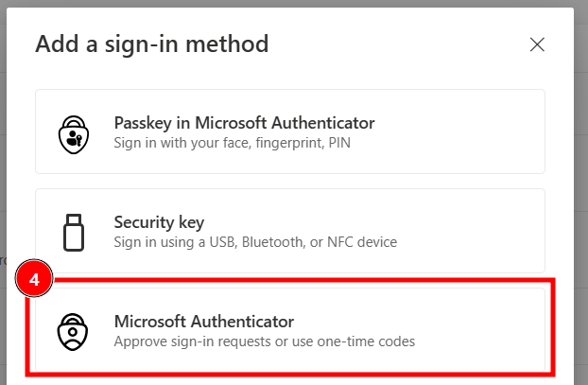Close the Add a sign-in method dialog
The image size is (588, 385).
pyautogui.click(x=537, y=44)
